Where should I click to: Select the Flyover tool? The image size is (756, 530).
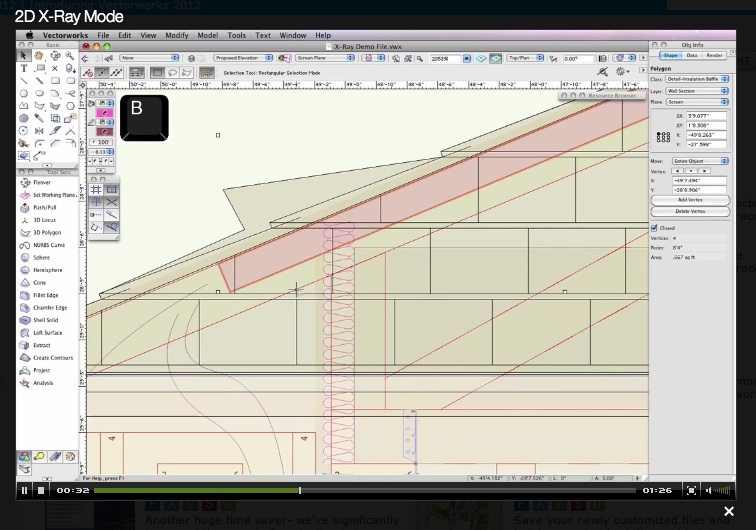41,183
